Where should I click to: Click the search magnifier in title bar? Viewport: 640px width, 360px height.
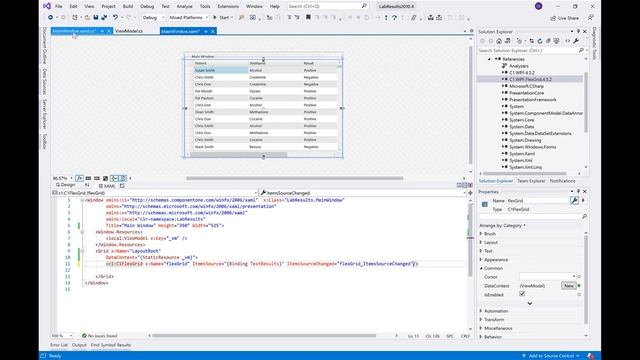364,6
